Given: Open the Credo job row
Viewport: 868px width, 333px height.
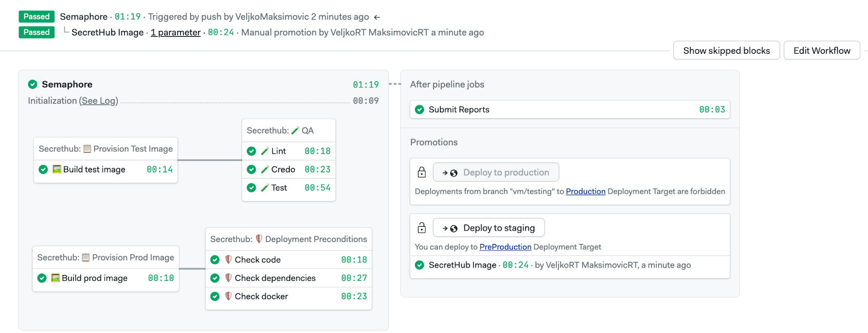Looking at the screenshot, I should pyautogui.click(x=289, y=169).
